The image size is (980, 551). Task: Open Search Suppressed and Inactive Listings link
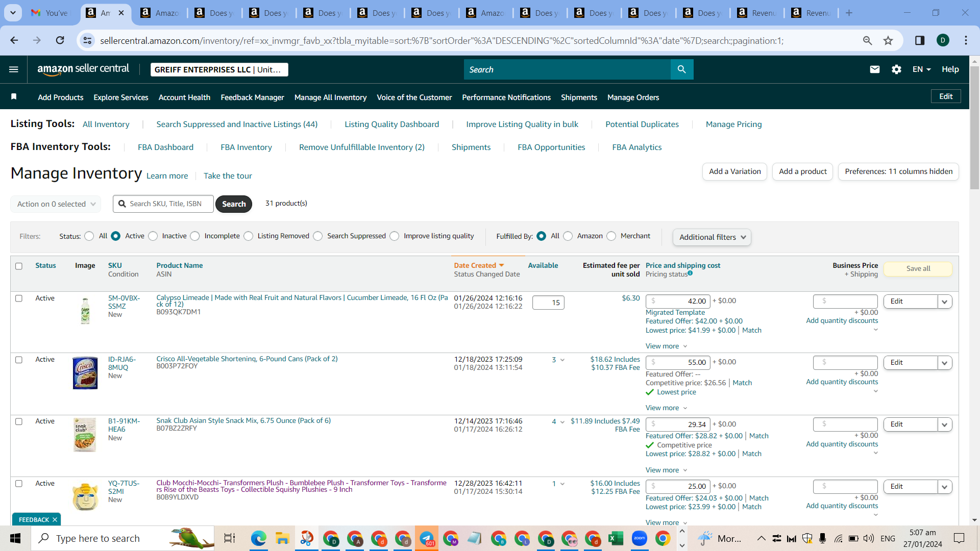pyautogui.click(x=237, y=124)
